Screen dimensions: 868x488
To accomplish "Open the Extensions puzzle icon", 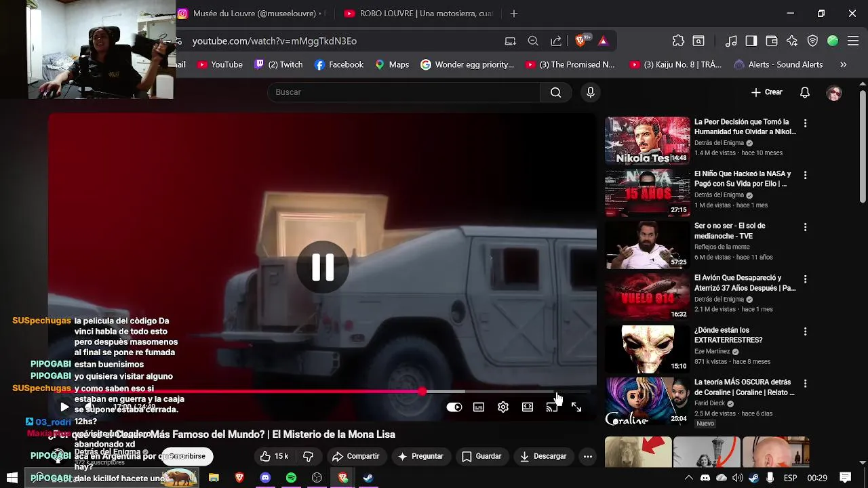I will [678, 41].
